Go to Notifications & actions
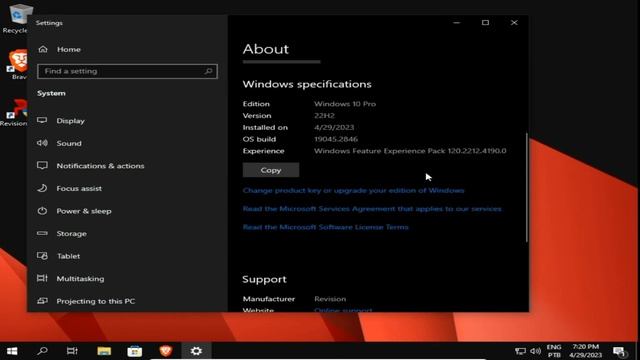 click(100, 166)
